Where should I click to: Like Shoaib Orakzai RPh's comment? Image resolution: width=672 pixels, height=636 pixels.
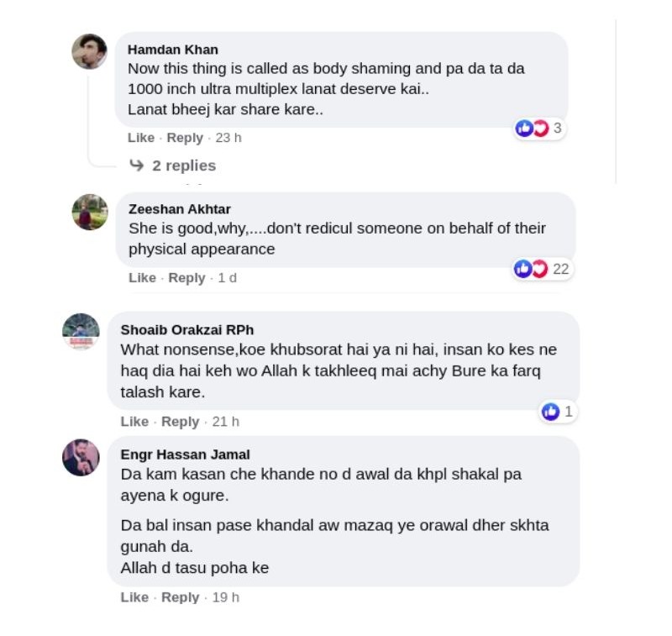tap(134, 422)
